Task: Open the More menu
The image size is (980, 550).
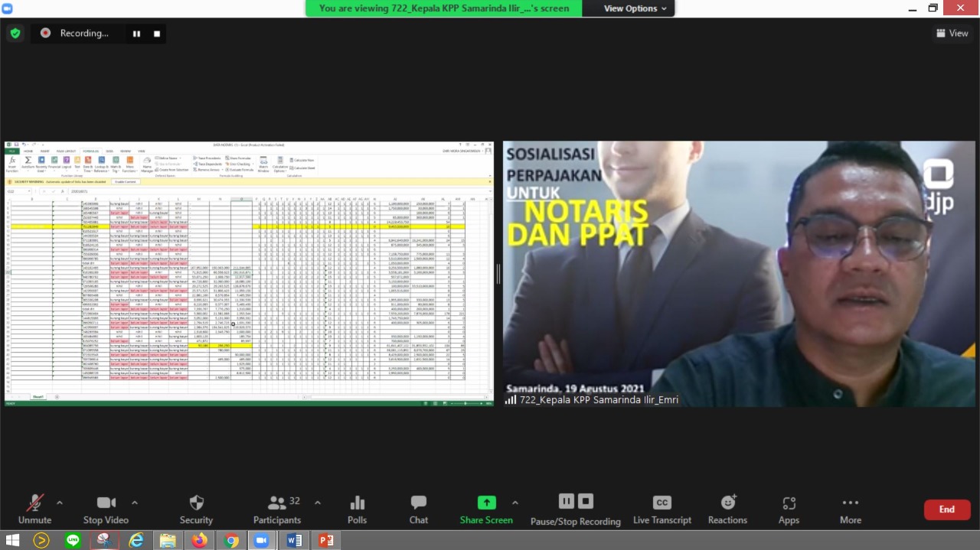Action: click(x=850, y=509)
